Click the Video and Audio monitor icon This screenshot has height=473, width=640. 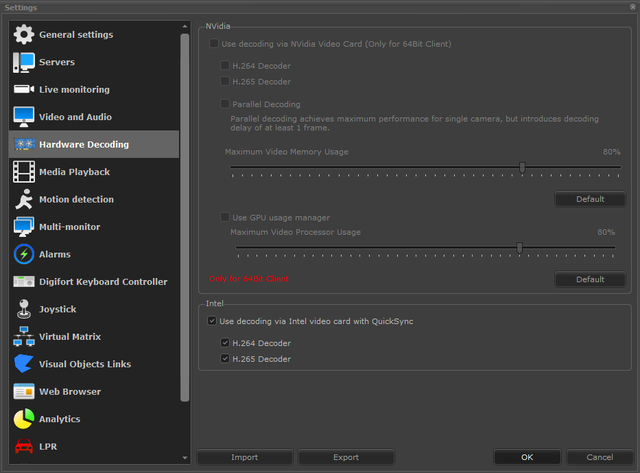pyautogui.click(x=24, y=117)
